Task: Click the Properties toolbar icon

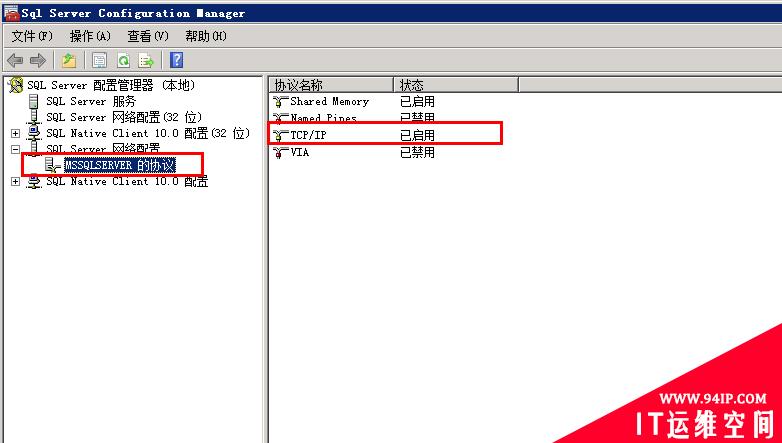Action: pos(99,61)
